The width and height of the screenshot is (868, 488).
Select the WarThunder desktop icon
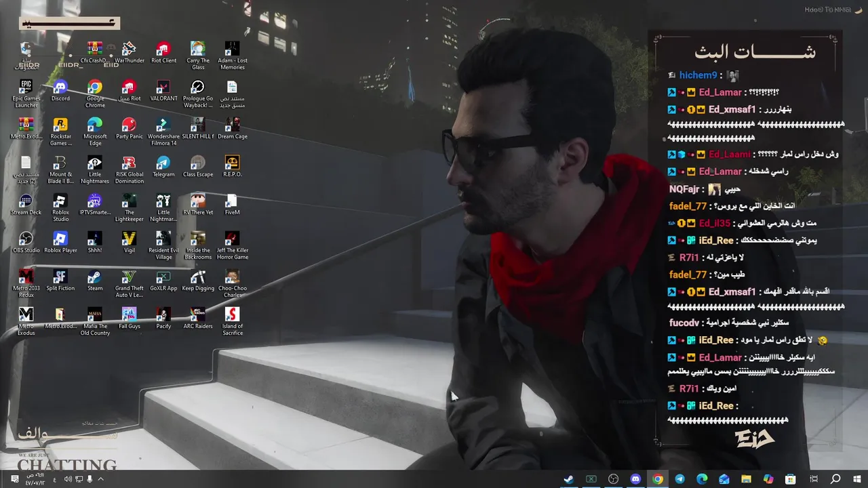click(x=129, y=53)
